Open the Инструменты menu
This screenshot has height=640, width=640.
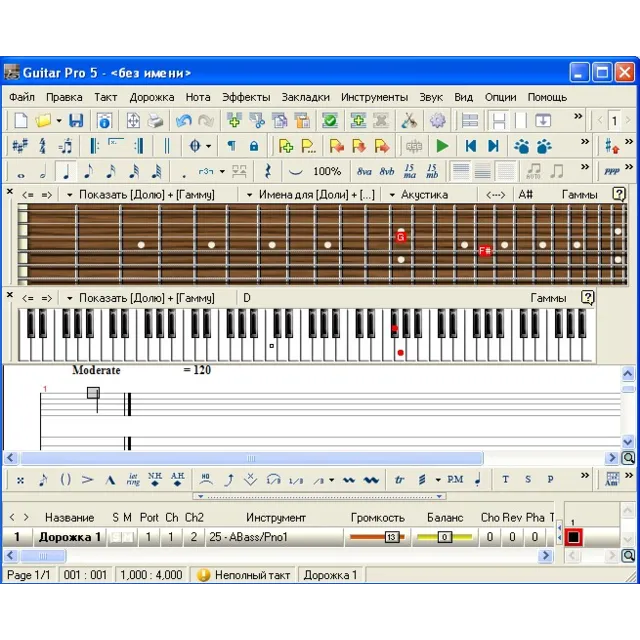[374, 97]
